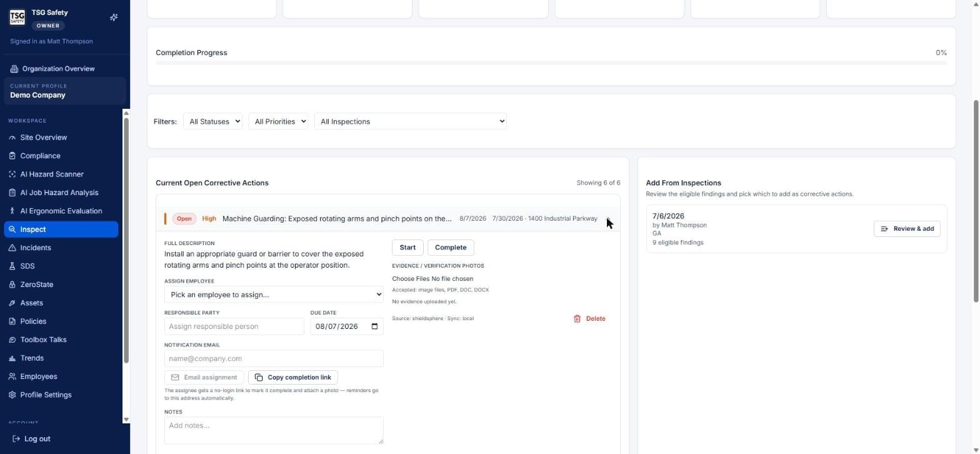Click the 08/07/2026 due date field
The height and width of the screenshot is (454, 980).
click(347, 326)
